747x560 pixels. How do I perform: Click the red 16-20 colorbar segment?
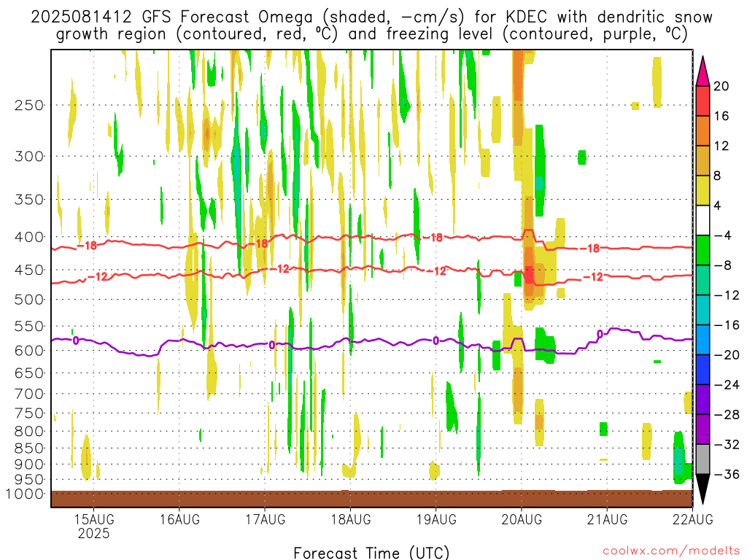pyautogui.click(x=703, y=101)
